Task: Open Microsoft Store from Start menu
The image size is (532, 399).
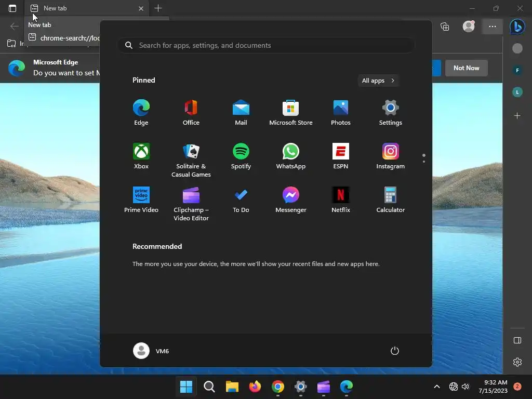Action: click(291, 112)
